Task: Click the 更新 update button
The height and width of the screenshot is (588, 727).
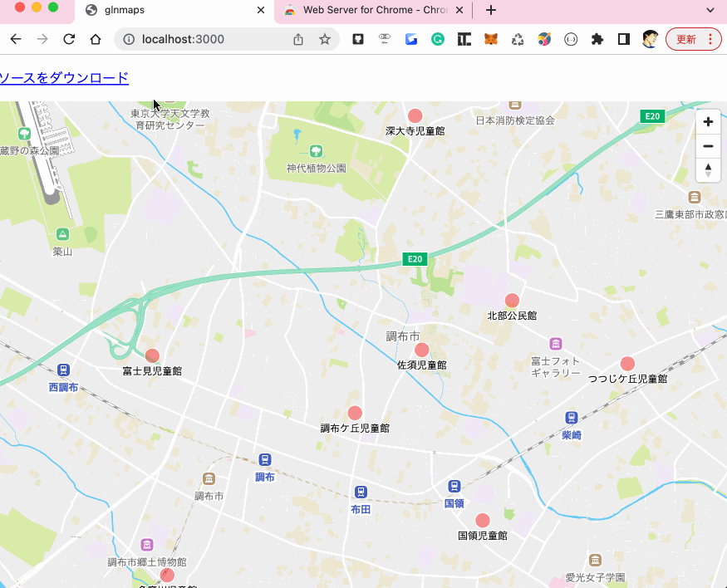Action: click(686, 39)
